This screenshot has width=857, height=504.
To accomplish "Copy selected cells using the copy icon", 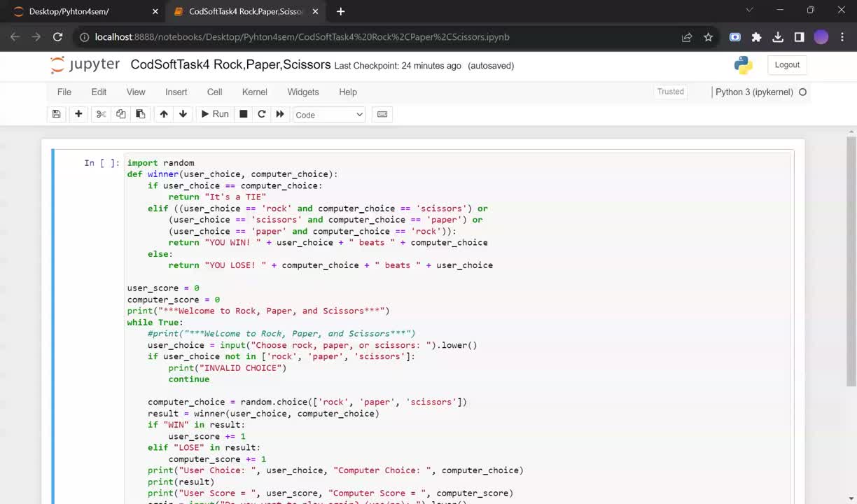I will (120, 114).
